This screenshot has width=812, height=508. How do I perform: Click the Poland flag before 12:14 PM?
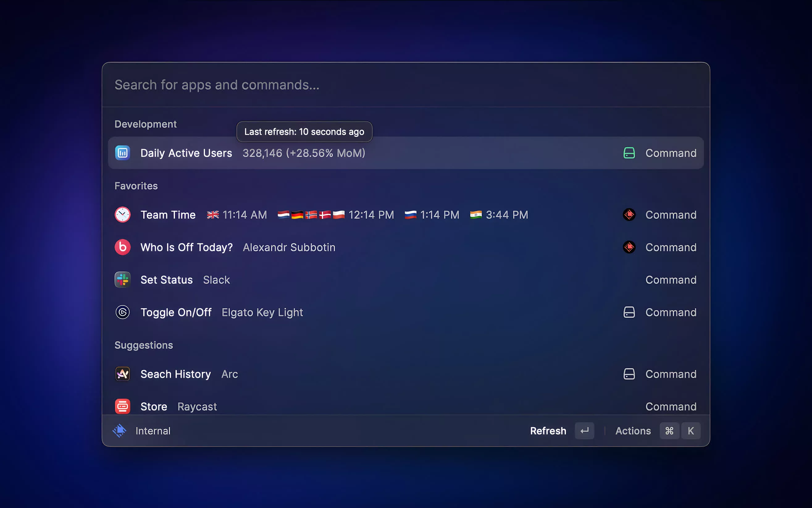pos(339,215)
